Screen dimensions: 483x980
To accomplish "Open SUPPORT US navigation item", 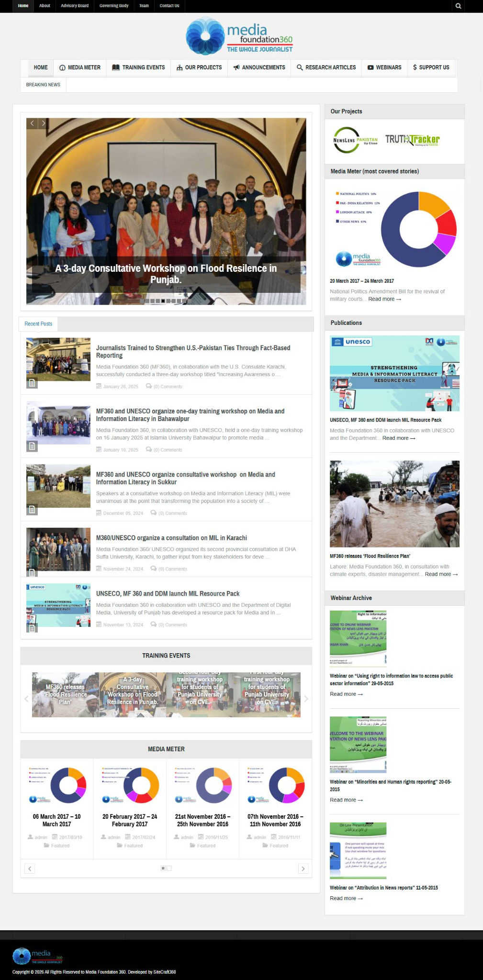I will click(431, 67).
